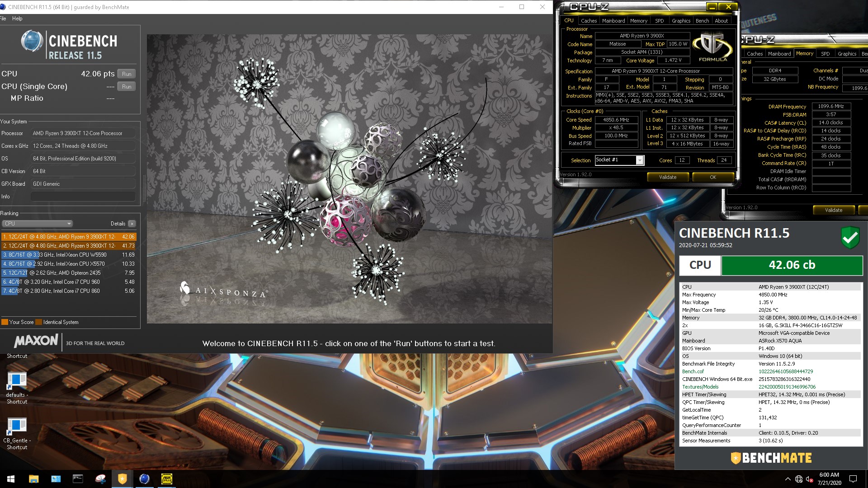
Task: Click Validate in front CPU-Z window
Action: pos(668,177)
